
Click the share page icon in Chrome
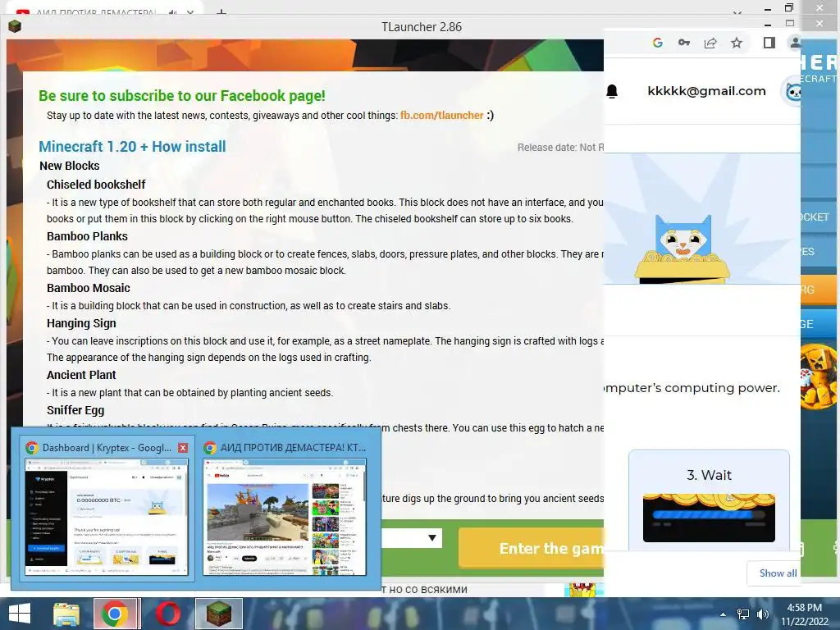click(710, 43)
